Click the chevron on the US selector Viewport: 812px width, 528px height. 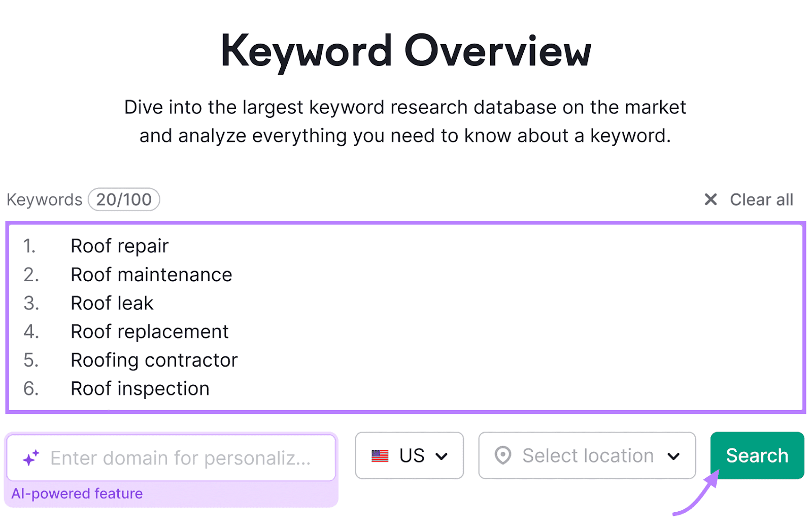click(x=443, y=455)
